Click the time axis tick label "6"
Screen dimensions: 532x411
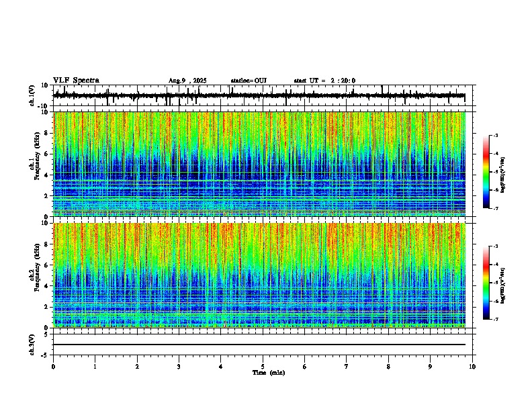click(x=305, y=367)
